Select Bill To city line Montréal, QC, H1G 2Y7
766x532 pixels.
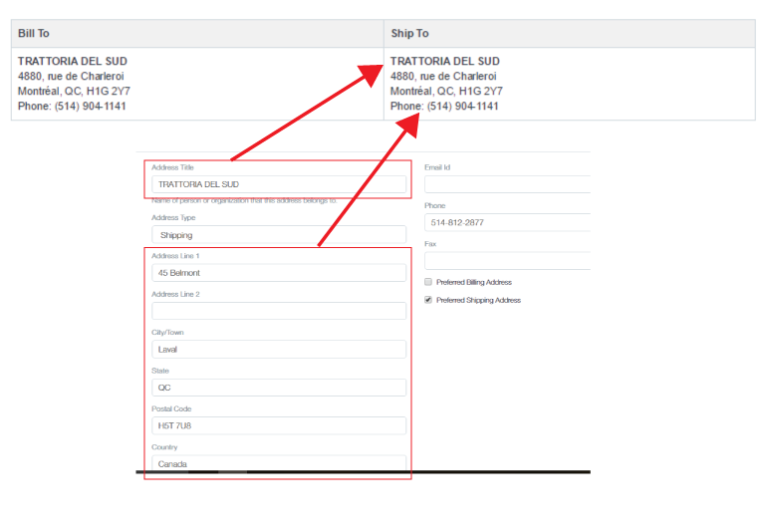(x=74, y=92)
